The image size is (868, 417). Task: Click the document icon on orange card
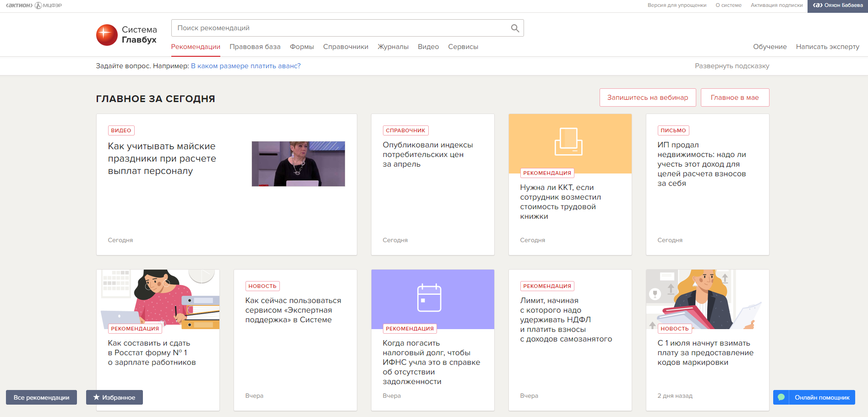coord(568,141)
